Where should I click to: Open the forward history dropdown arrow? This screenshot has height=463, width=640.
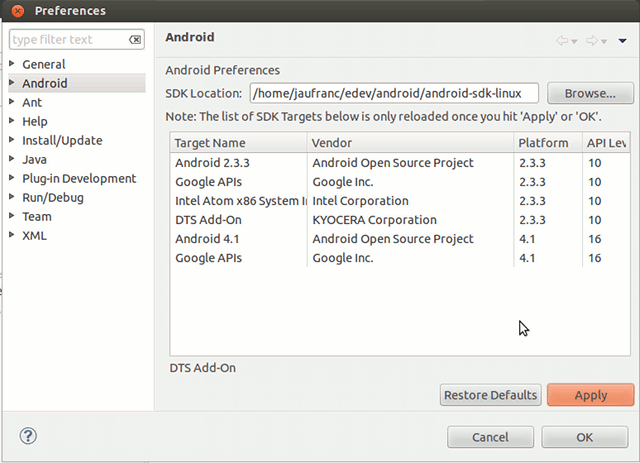604,41
